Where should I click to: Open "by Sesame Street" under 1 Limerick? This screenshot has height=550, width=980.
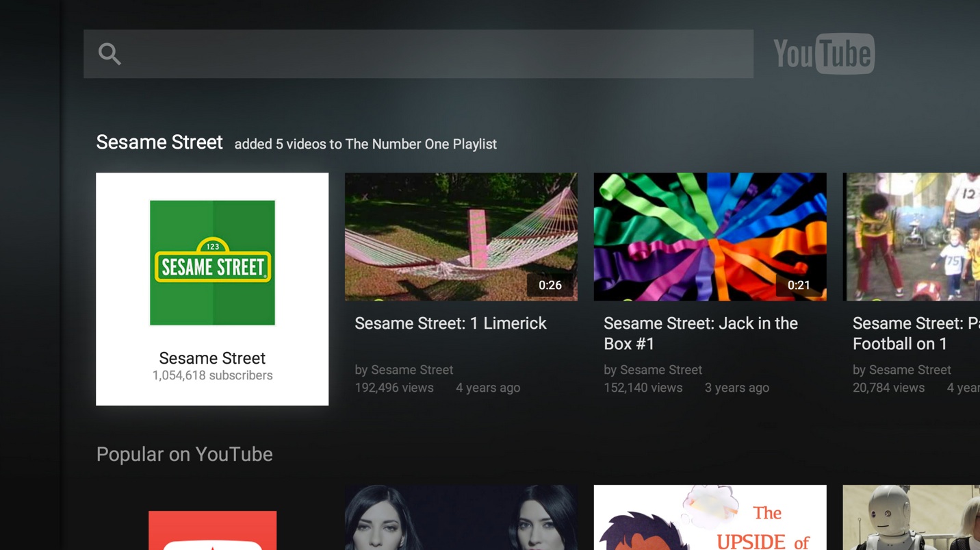pyautogui.click(x=404, y=369)
